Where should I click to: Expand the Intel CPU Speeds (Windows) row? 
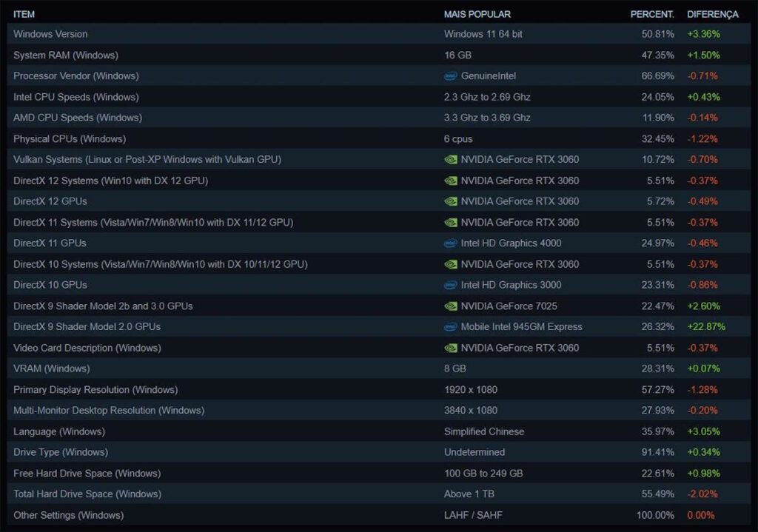point(378,97)
